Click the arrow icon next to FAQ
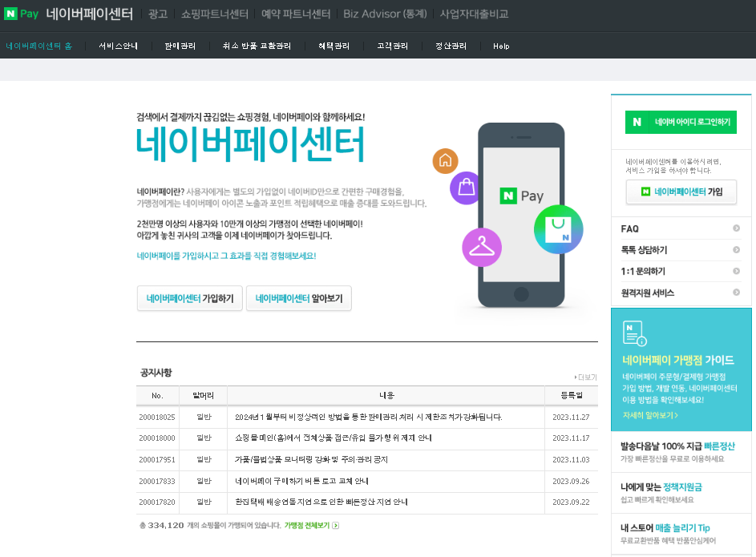The height and width of the screenshot is (557, 756). click(736, 228)
